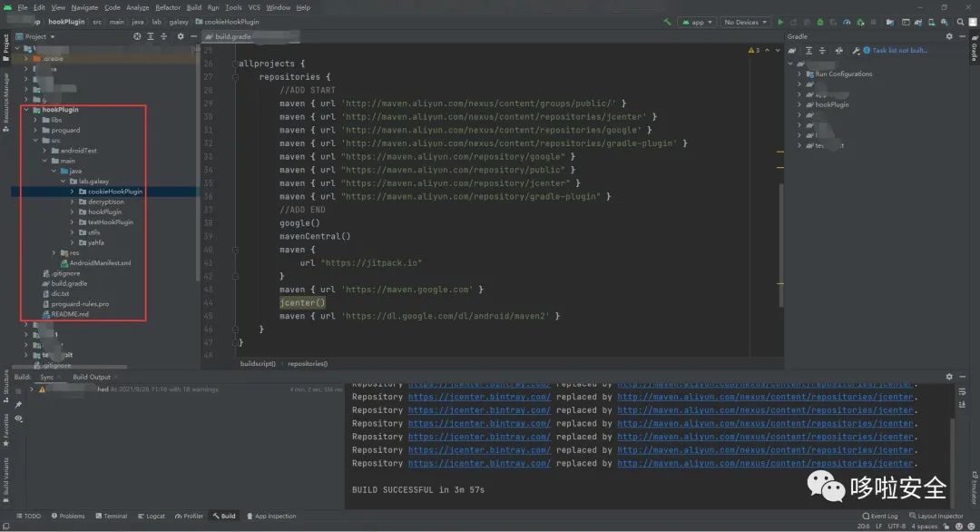Image resolution: width=980 pixels, height=532 pixels.
Task: Launch the Profiler from the toolbar
Action: click(847, 22)
